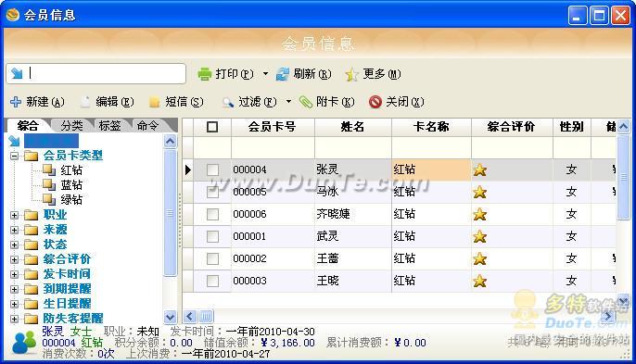636x364 pixels.
Task: Open the 打印 dropdown arrow
Action: [x=265, y=74]
